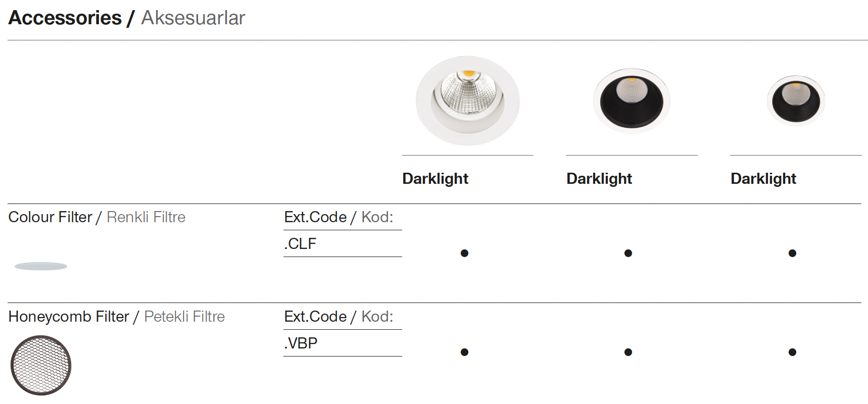
Task: Click the Honeycomb Filter dot under first Darklight
Action: tap(464, 352)
